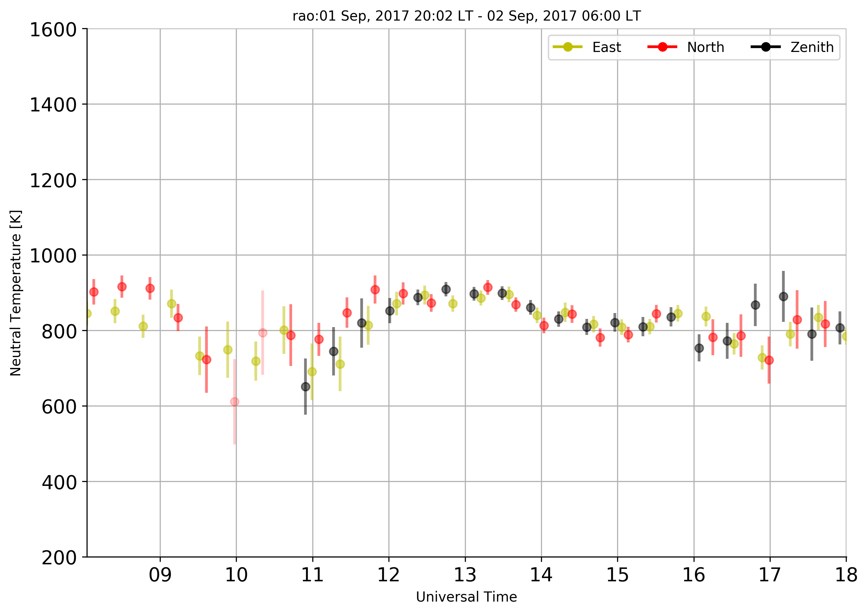Click the x-axis tick label '10'

coord(236,575)
